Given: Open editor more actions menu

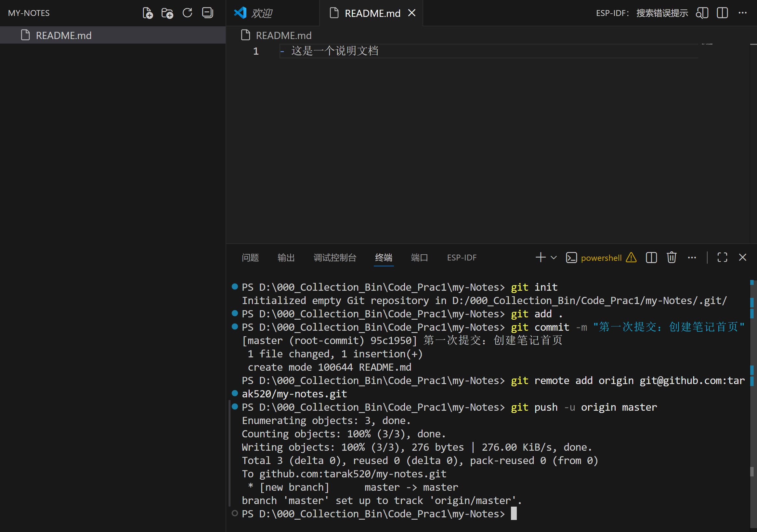Looking at the screenshot, I should click(742, 13).
